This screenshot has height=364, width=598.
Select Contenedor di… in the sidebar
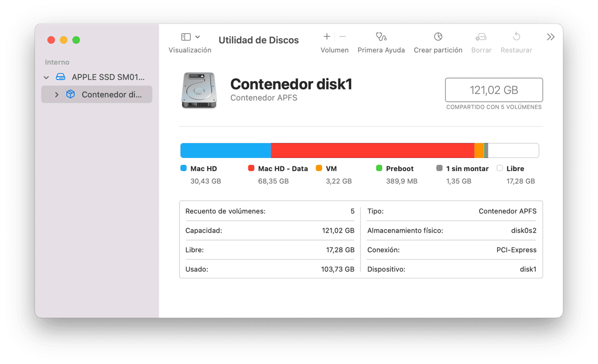[x=96, y=94]
